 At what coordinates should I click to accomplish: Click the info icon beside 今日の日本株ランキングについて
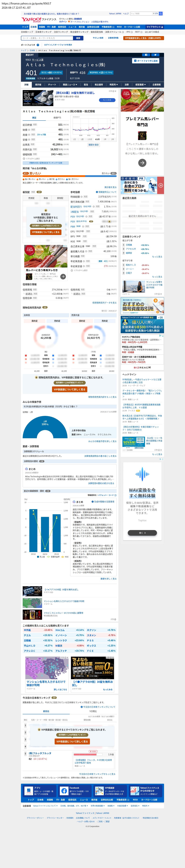(82, 707)
